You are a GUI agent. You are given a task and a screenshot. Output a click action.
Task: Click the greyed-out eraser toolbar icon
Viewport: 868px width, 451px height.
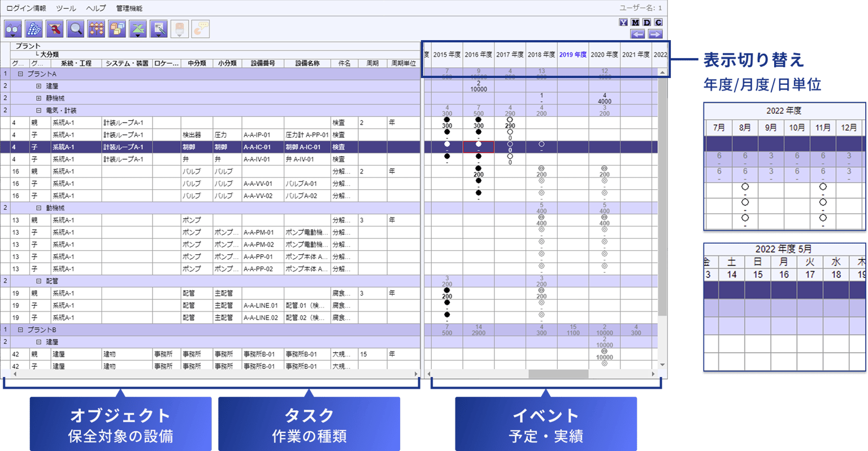180,29
